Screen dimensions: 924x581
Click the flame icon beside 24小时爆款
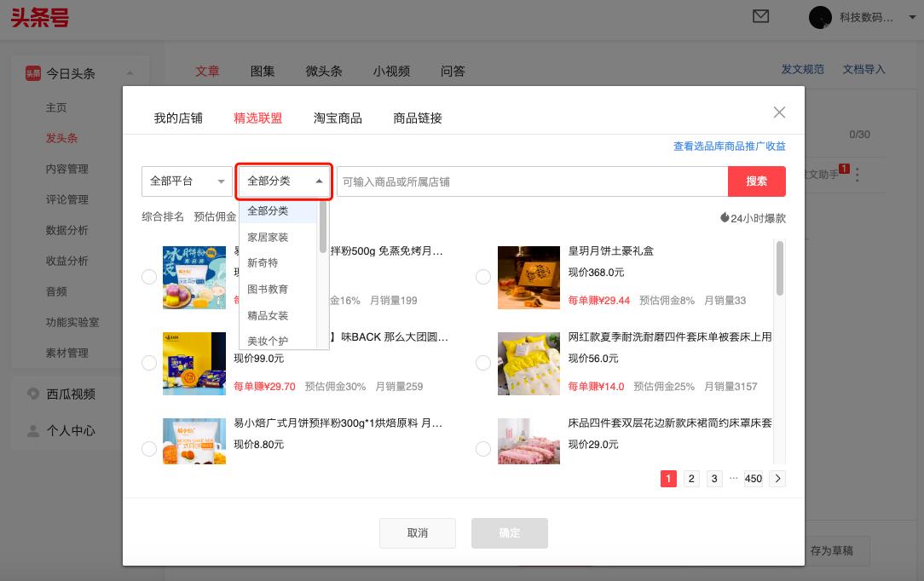(x=724, y=218)
